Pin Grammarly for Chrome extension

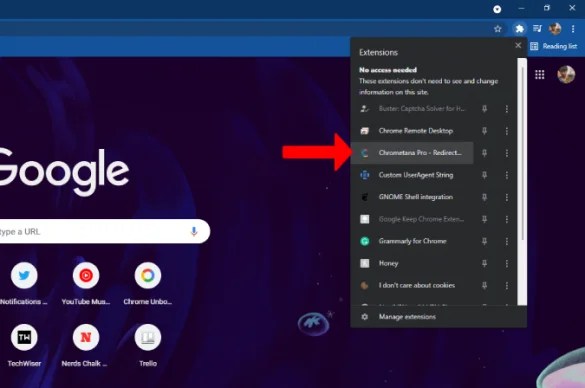484,241
